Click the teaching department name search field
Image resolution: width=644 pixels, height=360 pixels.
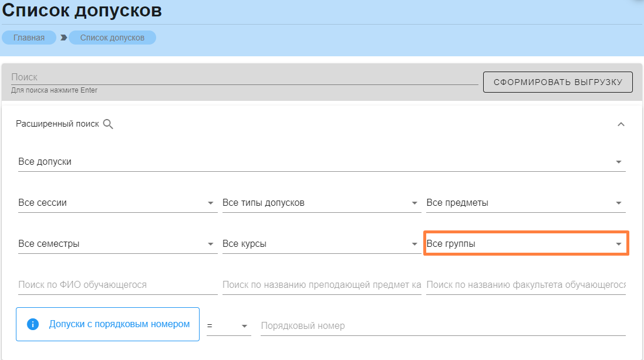321,285
